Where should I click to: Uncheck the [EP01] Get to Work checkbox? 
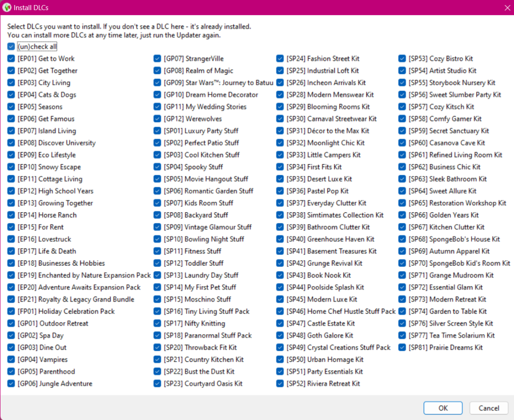coord(11,59)
